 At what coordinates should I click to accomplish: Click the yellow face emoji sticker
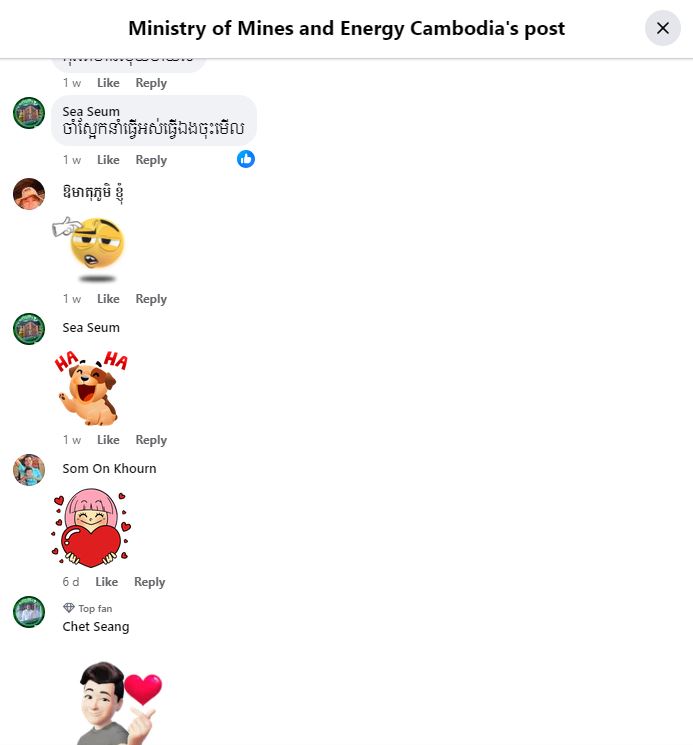click(x=90, y=249)
